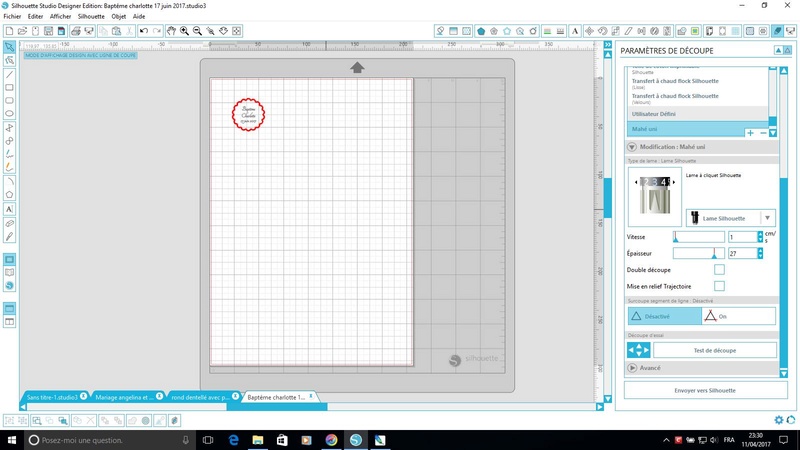Select the Désactivé line segment overcut option
800x450 pixels.
pos(664,316)
